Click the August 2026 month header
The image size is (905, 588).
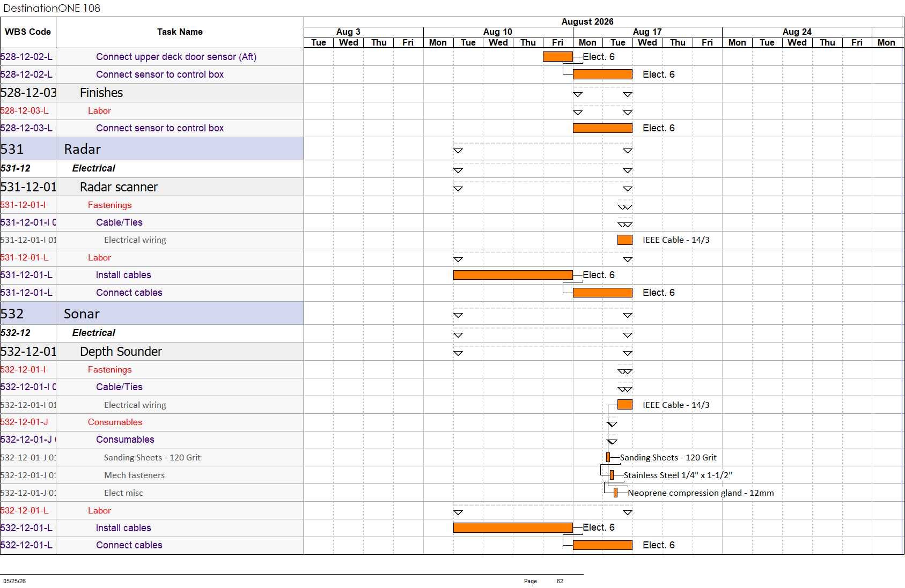pyautogui.click(x=587, y=22)
